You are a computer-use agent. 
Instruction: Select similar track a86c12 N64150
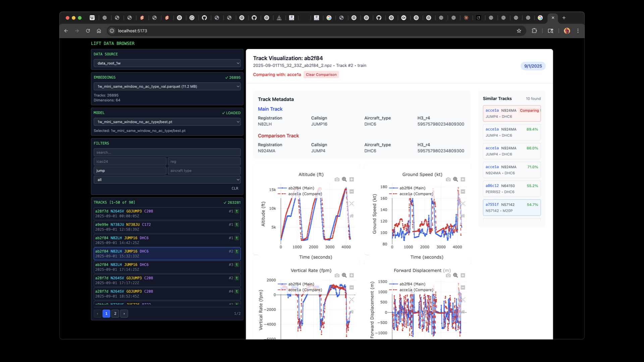click(x=512, y=189)
